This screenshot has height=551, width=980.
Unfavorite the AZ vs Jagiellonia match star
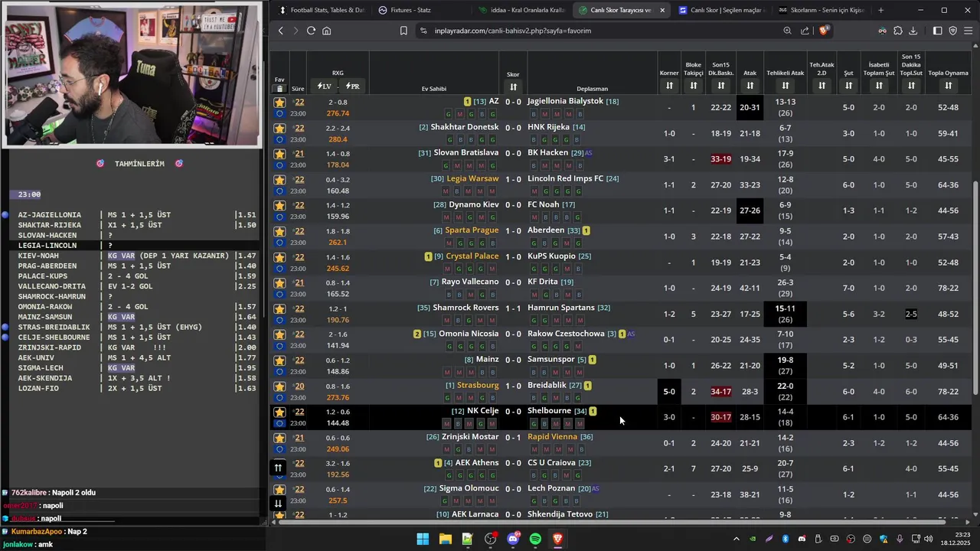coord(279,102)
